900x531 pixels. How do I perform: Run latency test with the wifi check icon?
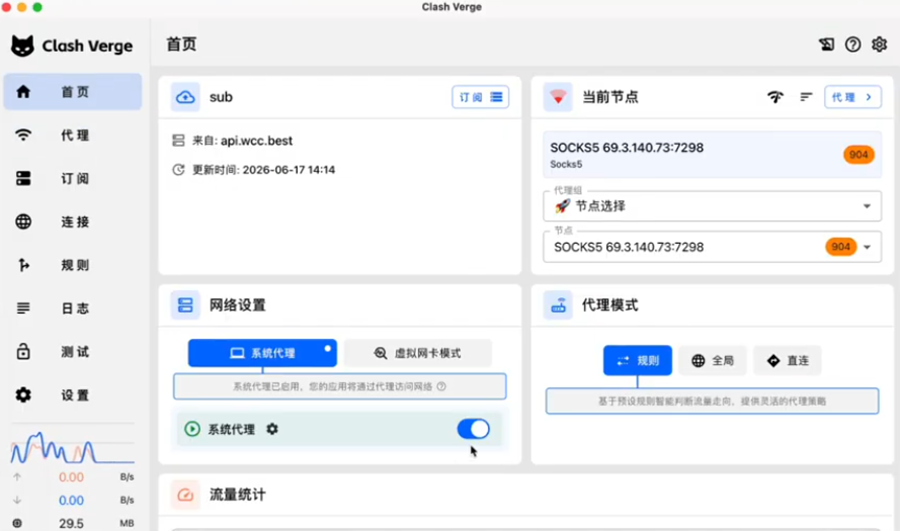(x=775, y=97)
